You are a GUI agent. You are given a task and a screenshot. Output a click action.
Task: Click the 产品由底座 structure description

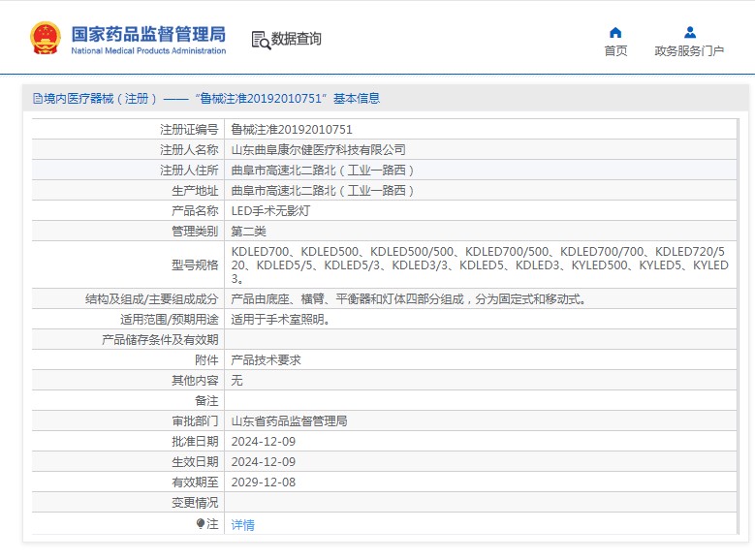point(408,299)
